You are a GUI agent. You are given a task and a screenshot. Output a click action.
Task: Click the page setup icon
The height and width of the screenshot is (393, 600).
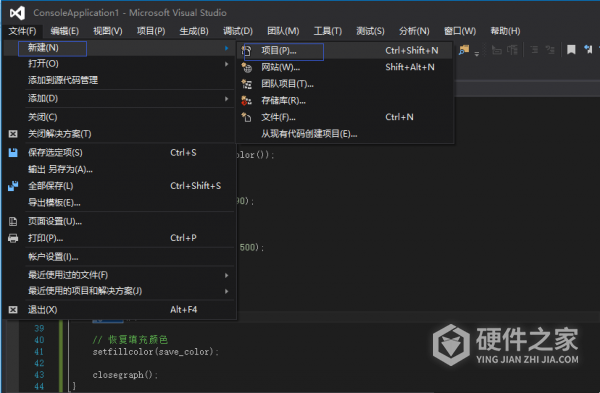coord(13,222)
